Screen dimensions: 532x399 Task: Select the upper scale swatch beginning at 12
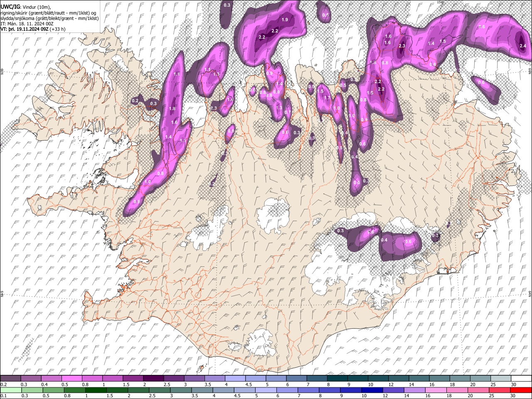click(x=398, y=379)
